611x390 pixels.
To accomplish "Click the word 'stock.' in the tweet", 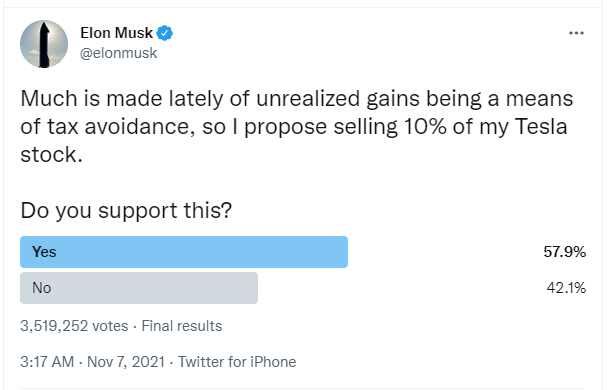I will click(x=51, y=155).
